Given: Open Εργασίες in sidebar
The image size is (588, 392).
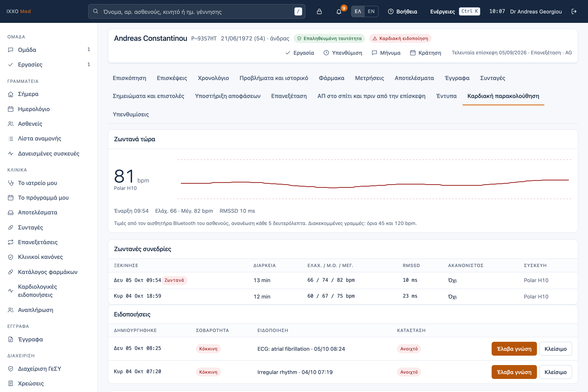Looking at the screenshot, I should (x=49, y=65).
